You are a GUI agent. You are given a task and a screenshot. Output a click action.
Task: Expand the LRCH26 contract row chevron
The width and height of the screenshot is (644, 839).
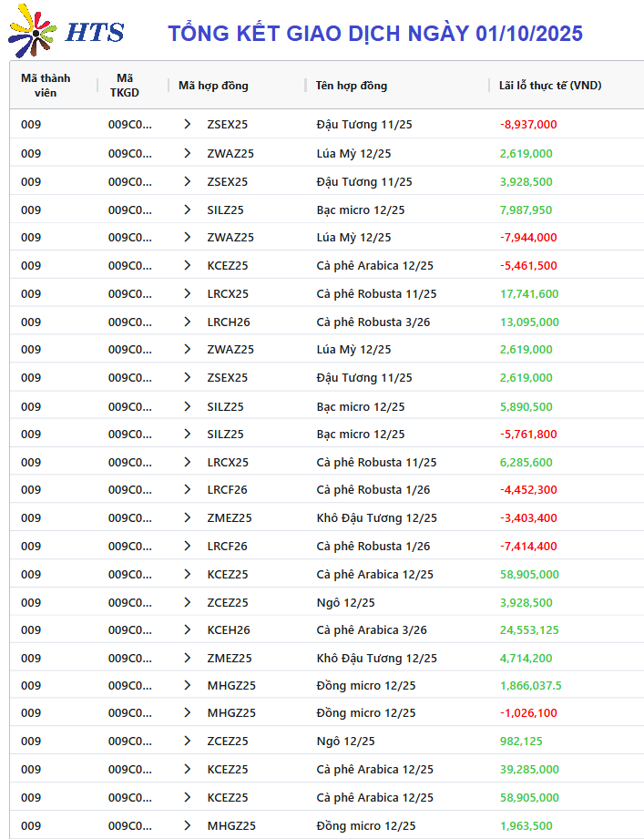tap(188, 322)
